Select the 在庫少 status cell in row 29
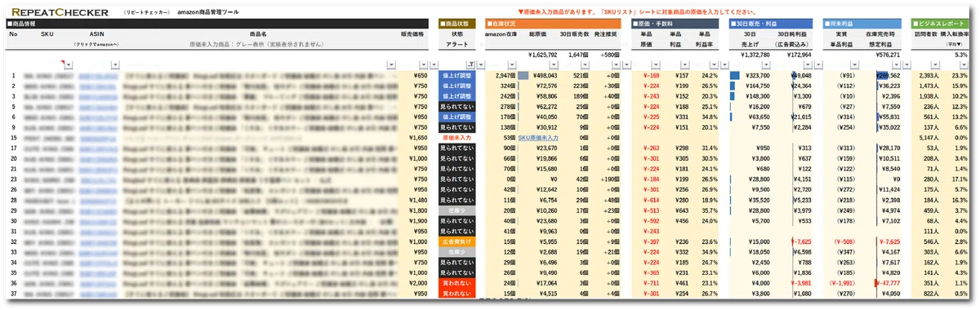 (x=457, y=210)
